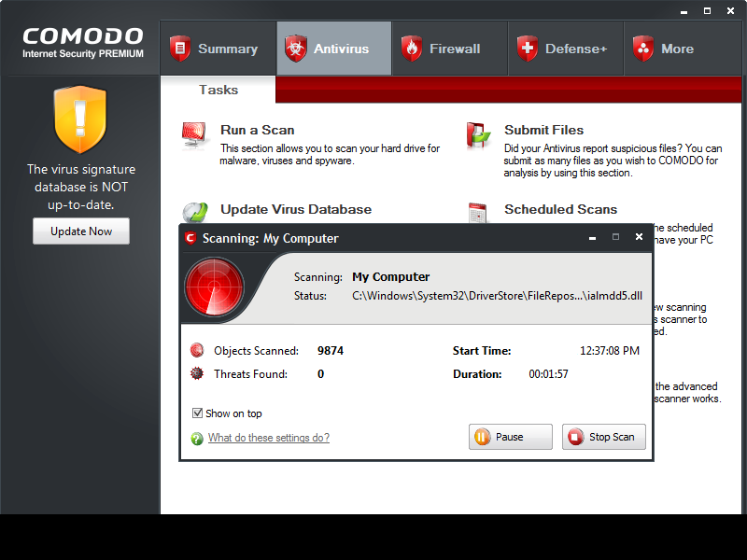The image size is (747, 560).
Task: Click the Antivirus biohazard shield icon
Action: (x=295, y=49)
